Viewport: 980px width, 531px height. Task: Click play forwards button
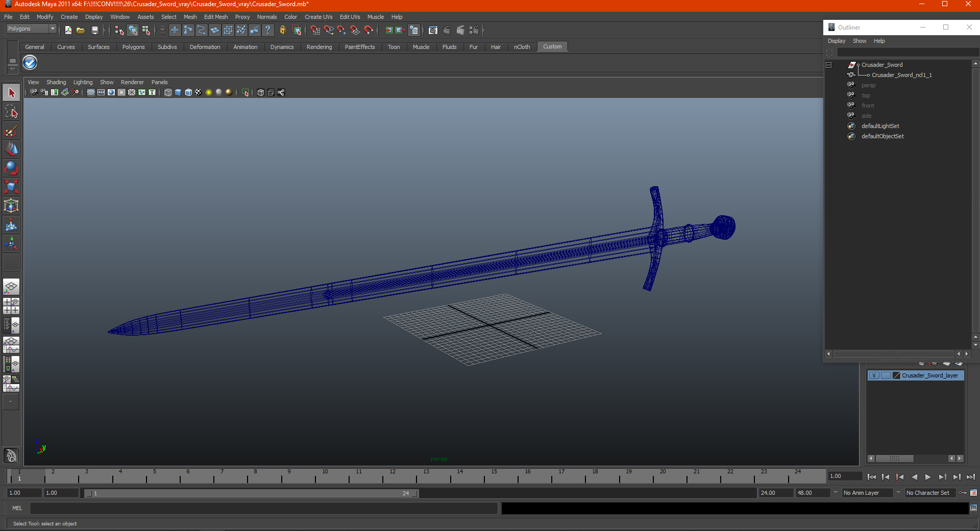[928, 477]
